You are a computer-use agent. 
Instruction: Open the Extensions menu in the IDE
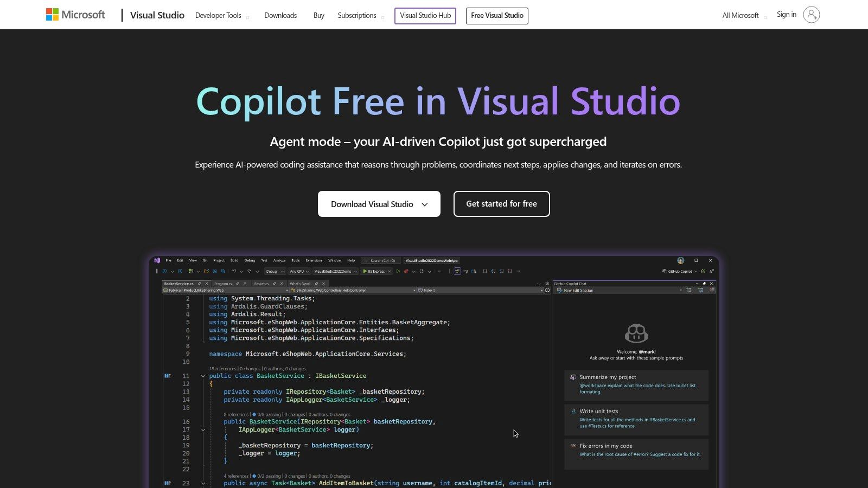click(x=314, y=260)
